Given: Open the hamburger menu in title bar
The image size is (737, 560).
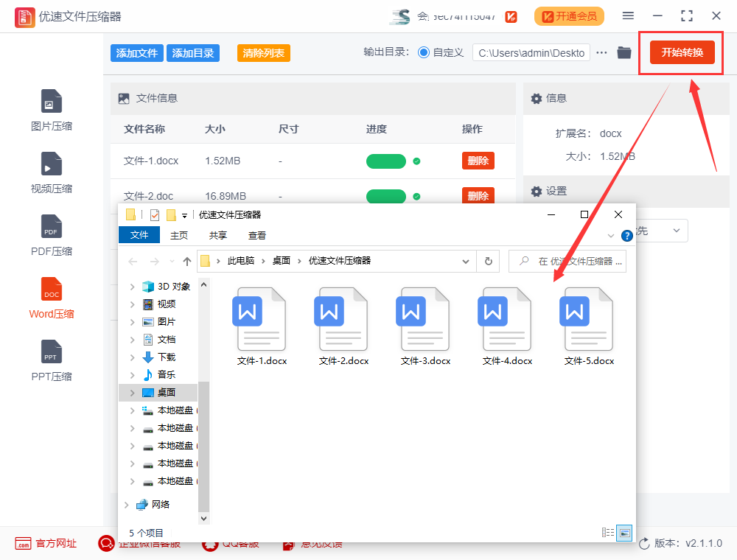Looking at the screenshot, I should coord(628,16).
